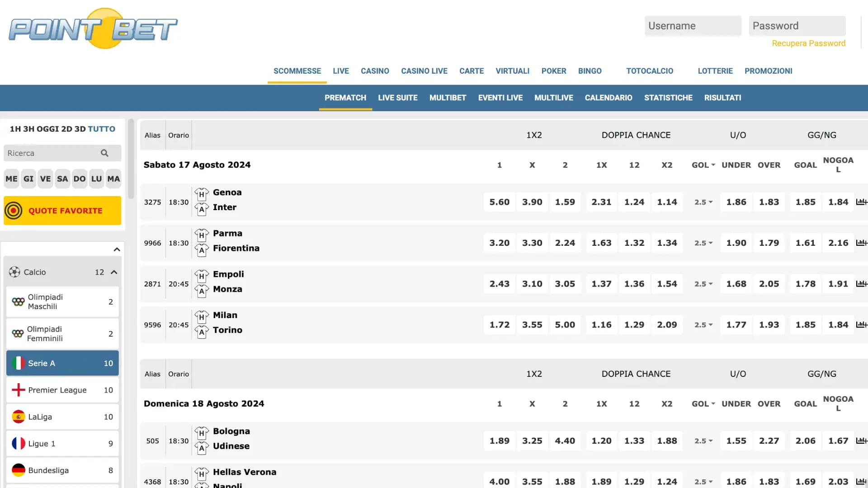This screenshot has width=868, height=488.
Task: Click inside the Username field
Action: pos(693,26)
